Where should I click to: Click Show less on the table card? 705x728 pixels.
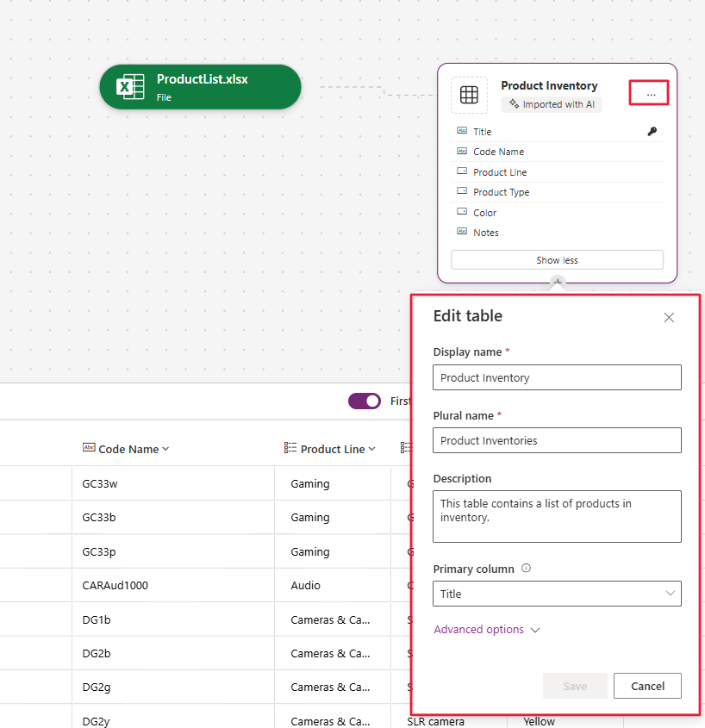tap(557, 260)
